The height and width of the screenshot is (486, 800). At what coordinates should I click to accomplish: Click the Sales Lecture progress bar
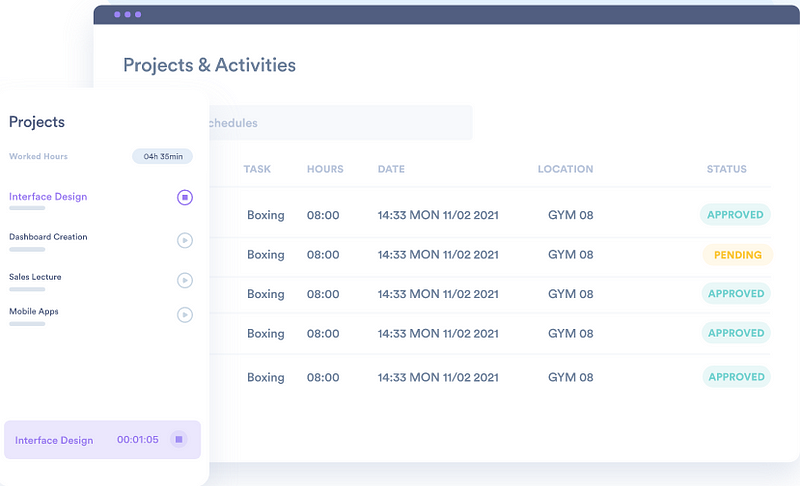[x=27, y=289]
